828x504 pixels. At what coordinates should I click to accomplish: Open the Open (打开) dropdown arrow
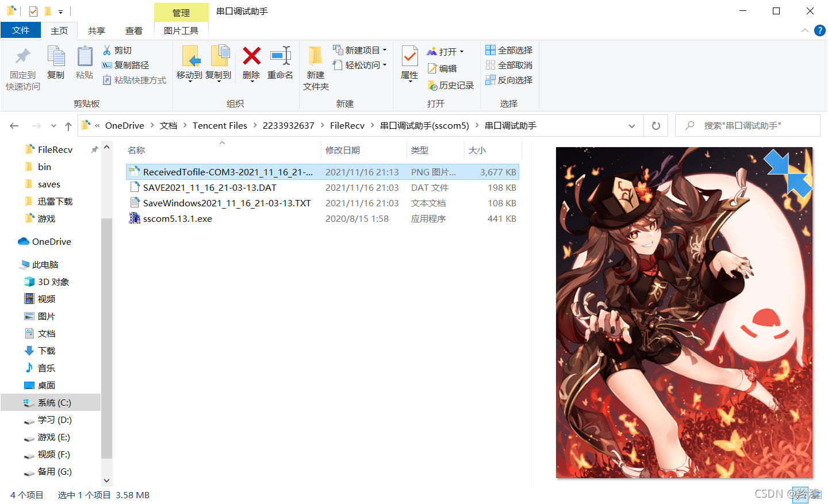[x=462, y=52]
